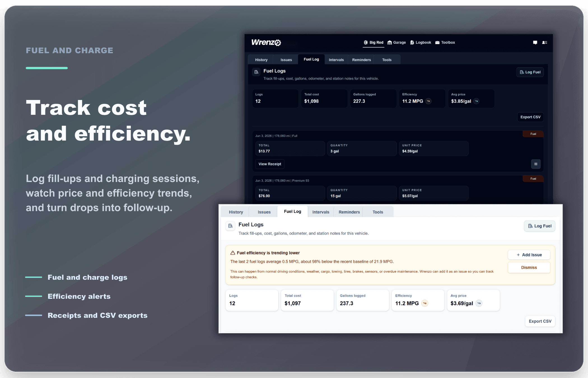The height and width of the screenshot is (378, 588).
Task: Click the Fuel tag on Jun 3 Full entry
Action: tap(533, 134)
